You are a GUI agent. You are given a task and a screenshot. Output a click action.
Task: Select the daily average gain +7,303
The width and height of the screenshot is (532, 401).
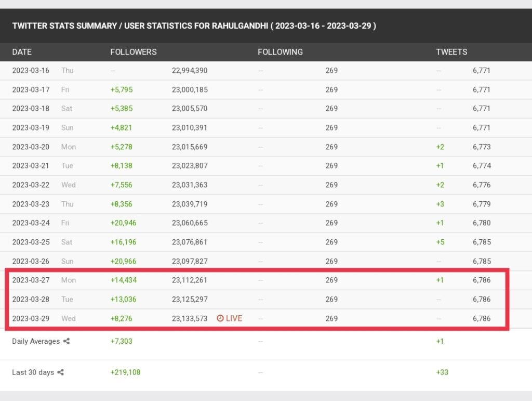coord(122,341)
